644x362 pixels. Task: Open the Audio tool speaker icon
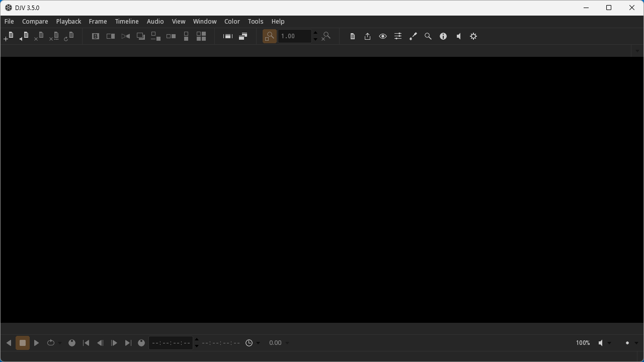coord(458,36)
